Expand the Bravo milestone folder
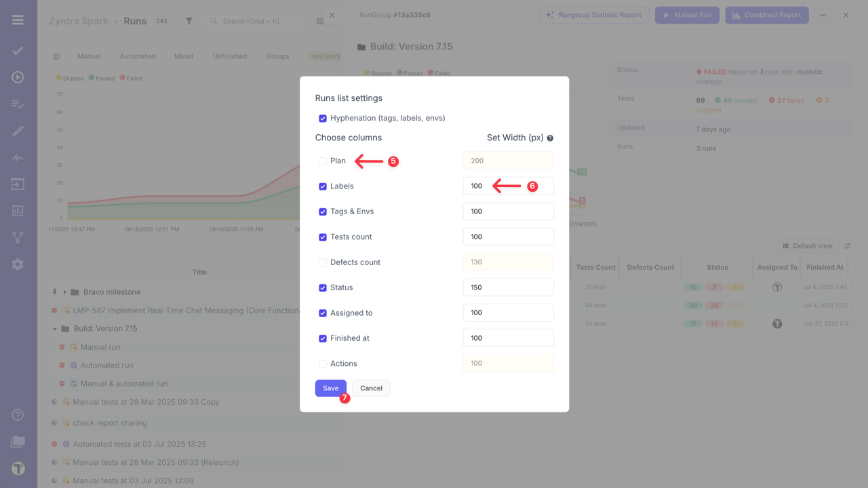This screenshot has width=868, height=488. click(x=64, y=291)
